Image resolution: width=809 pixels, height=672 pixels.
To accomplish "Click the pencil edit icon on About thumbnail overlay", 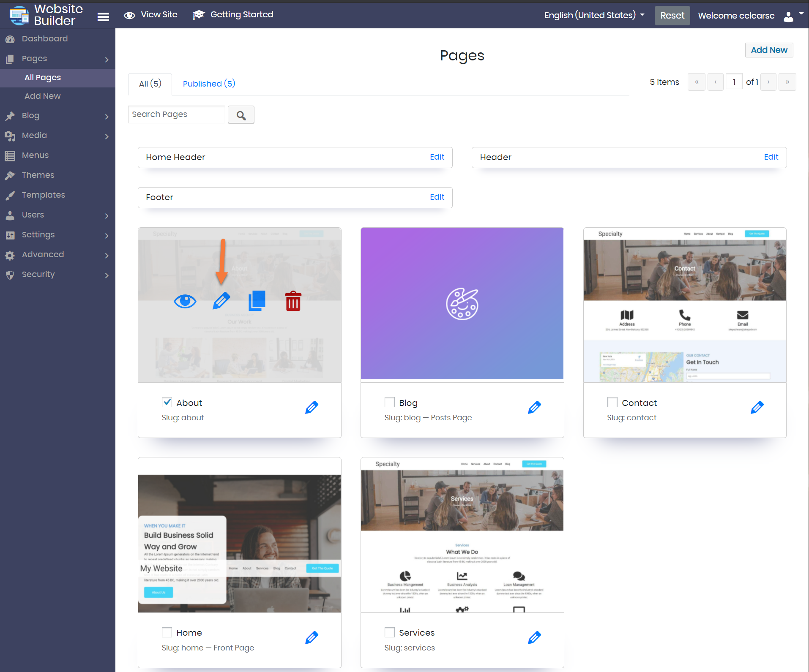I will (221, 301).
